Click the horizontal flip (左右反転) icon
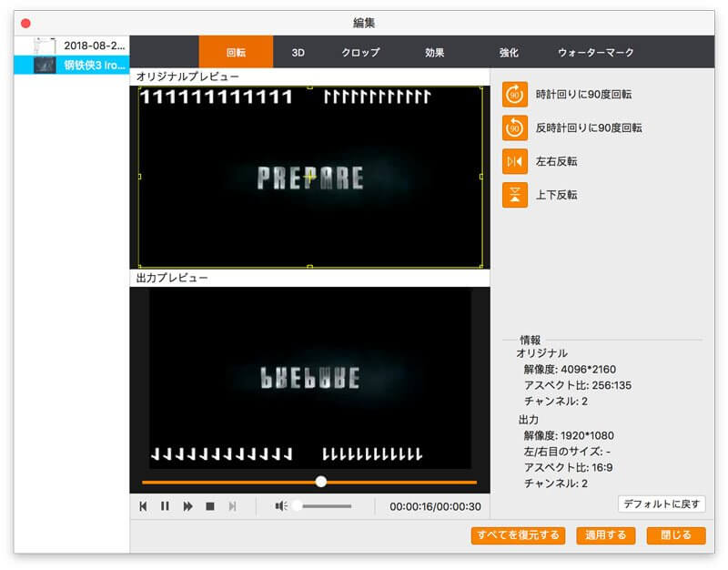This screenshot has width=728, height=570. click(x=514, y=161)
